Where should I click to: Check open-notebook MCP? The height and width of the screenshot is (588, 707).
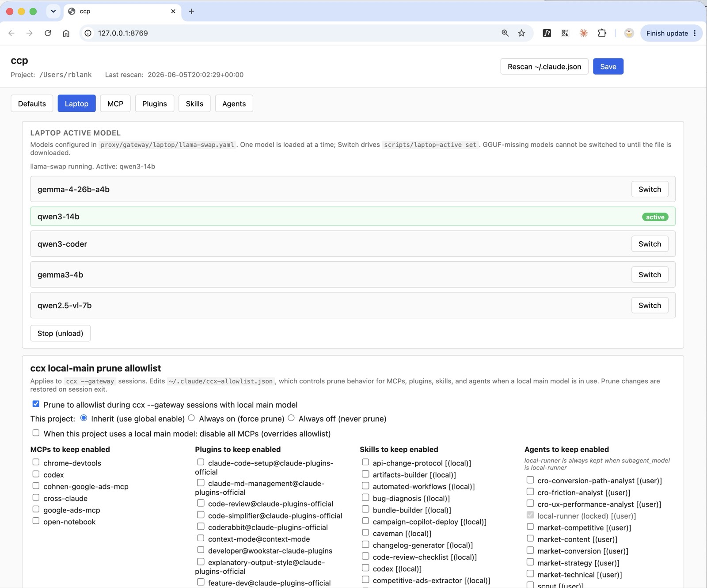[x=36, y=521]
